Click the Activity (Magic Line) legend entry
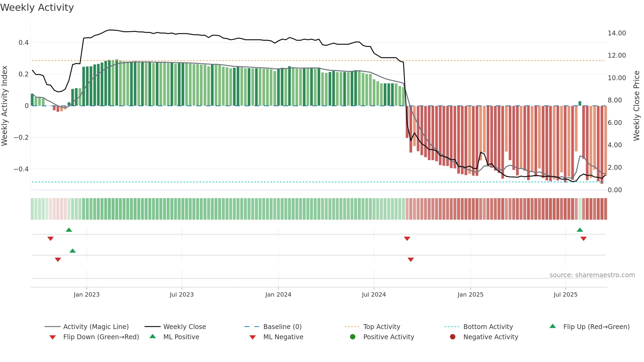 (87, 327)
